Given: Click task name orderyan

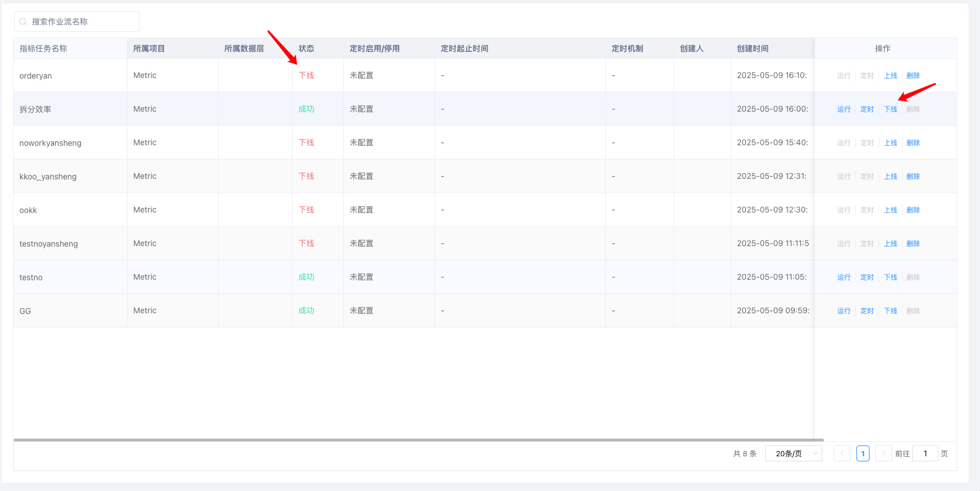Looking at the screenshot, I should point(35,76).
